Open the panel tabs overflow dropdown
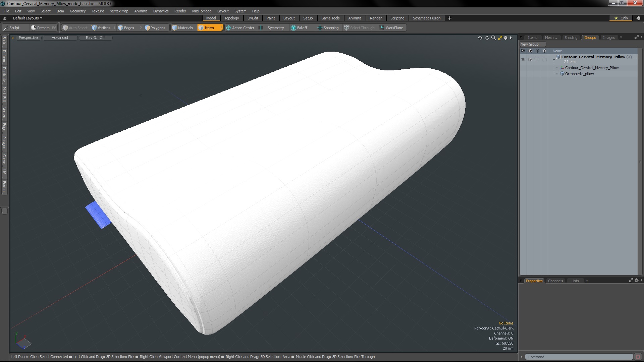 click(621, 38)
